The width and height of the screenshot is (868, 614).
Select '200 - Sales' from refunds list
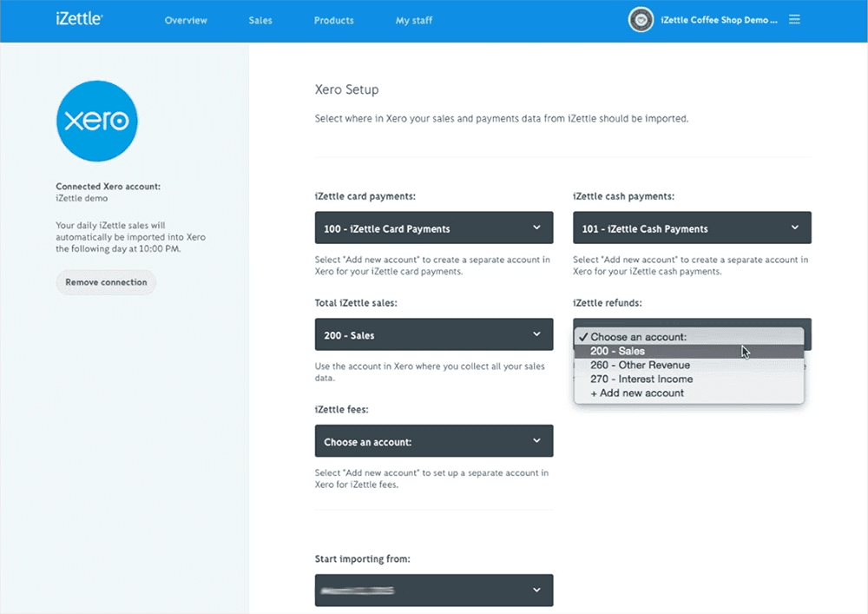point(688,351)
